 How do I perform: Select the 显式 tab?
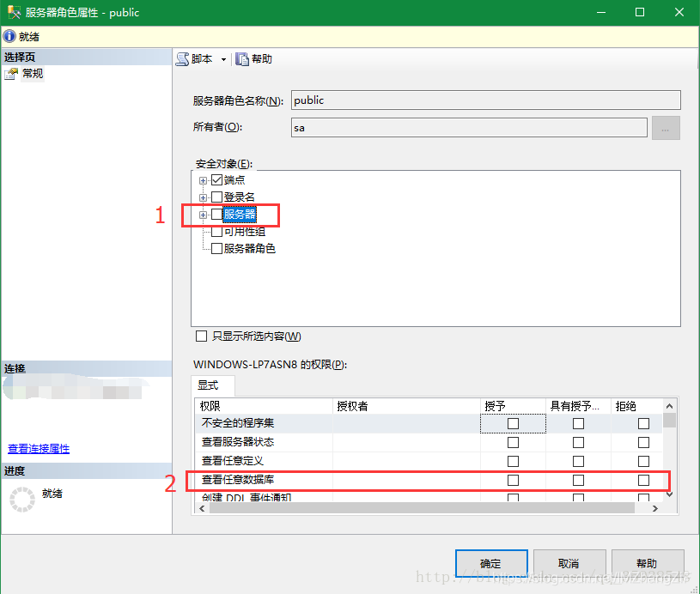tap(212, 385)
